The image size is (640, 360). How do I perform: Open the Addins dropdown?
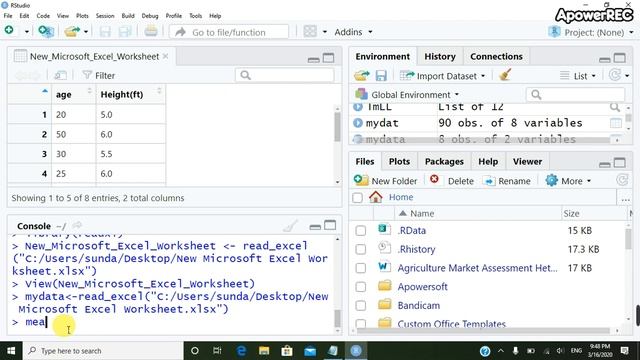click(353, 32)
